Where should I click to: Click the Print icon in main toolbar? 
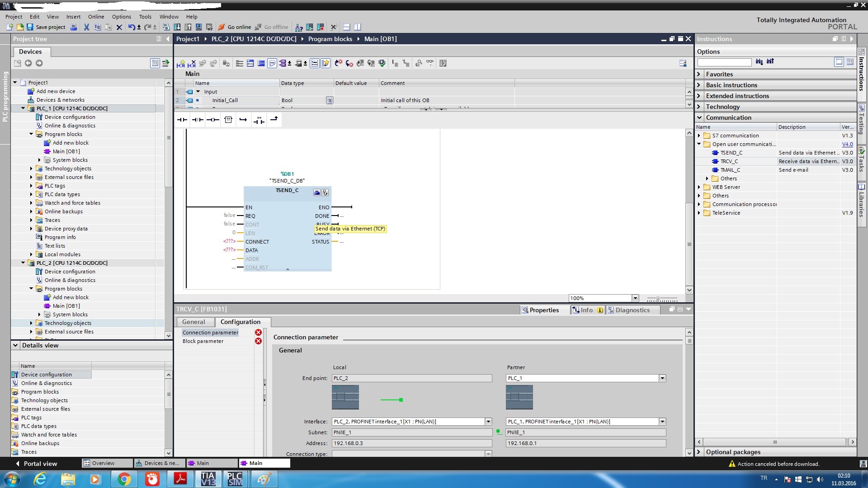74,27
